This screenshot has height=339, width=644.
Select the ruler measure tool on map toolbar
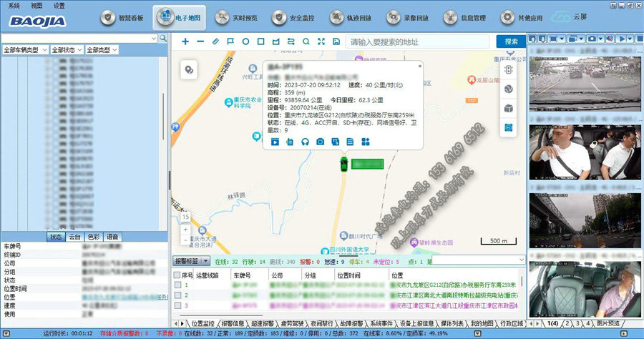coord(215,41)
